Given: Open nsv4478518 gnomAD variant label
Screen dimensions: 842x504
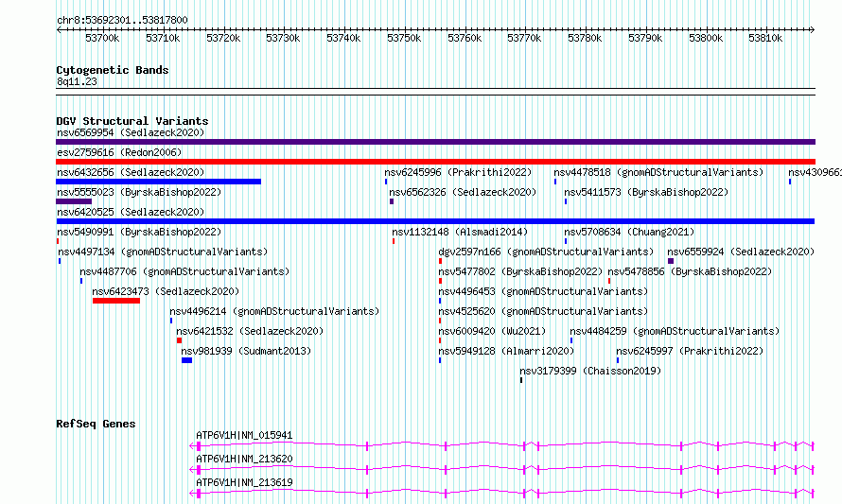Looking at the screenshot, I should pyautogui.click(x=658, y=172).
